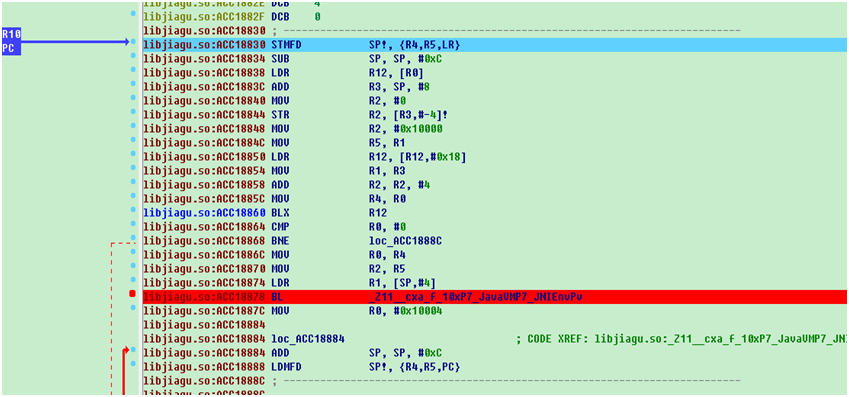Toggle breakpoint dot beside ACC18864 CMP

(133, 224)
